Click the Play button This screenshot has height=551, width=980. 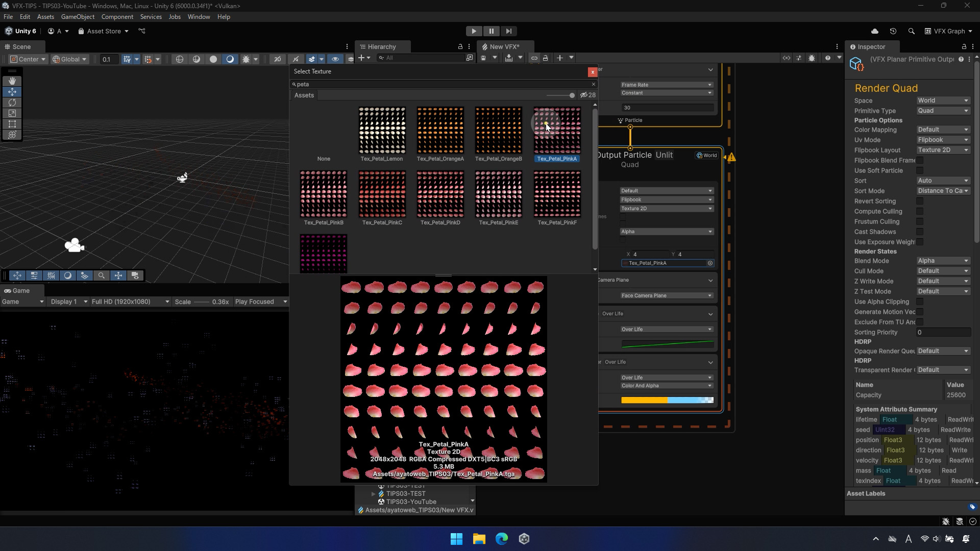click(474, 31)
